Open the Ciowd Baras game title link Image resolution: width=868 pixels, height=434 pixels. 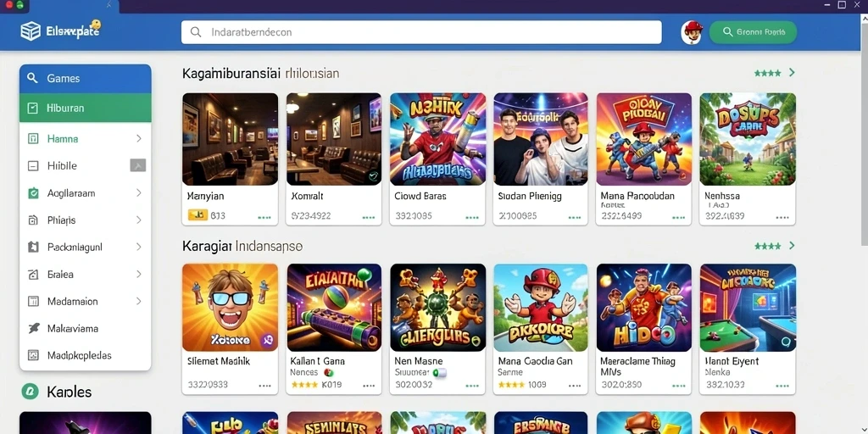tap(420, 196)
